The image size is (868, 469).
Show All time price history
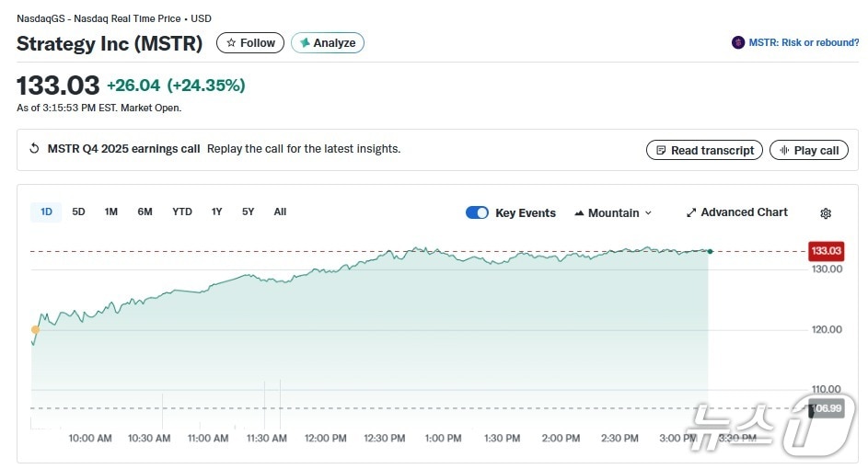[x=280, y=212]
